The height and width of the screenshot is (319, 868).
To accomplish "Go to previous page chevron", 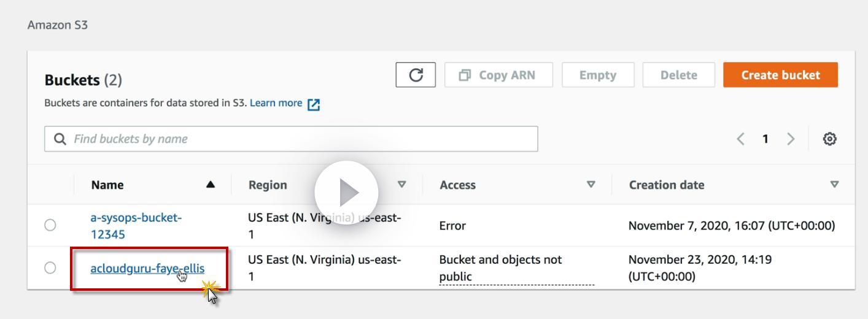I will click(740, 139).
